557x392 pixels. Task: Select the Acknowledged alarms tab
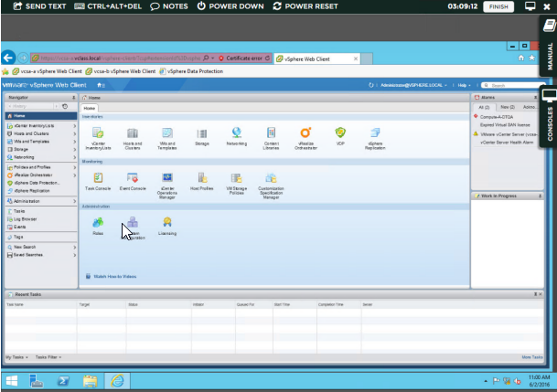point(530,107)
